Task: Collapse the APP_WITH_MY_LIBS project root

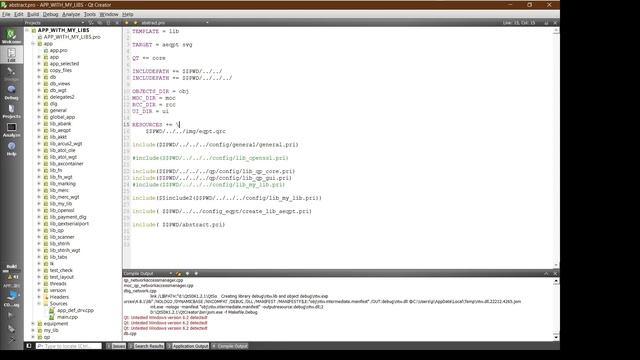Action: 27,30
